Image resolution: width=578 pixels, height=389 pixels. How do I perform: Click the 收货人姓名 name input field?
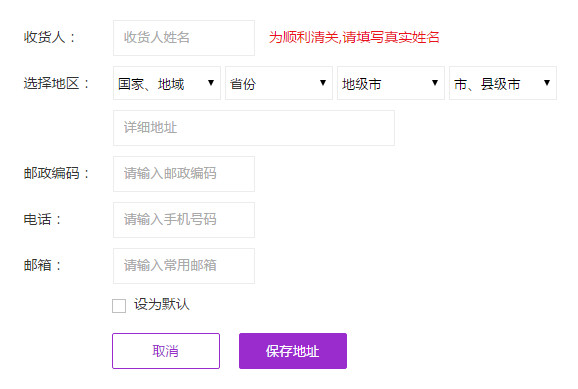click(x=184, y=38)
